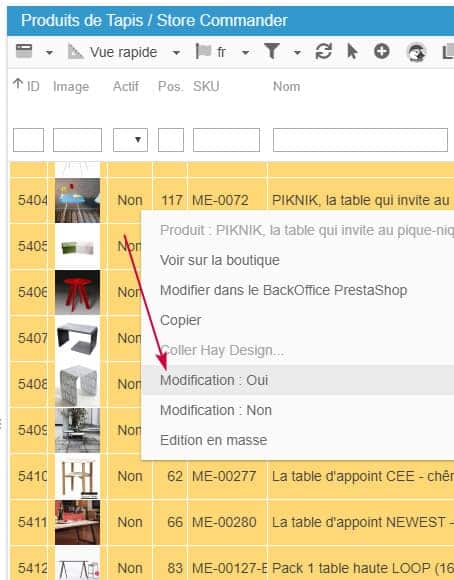
Task: Expand the filter options dropdown arrow
Action: (297, 53)
